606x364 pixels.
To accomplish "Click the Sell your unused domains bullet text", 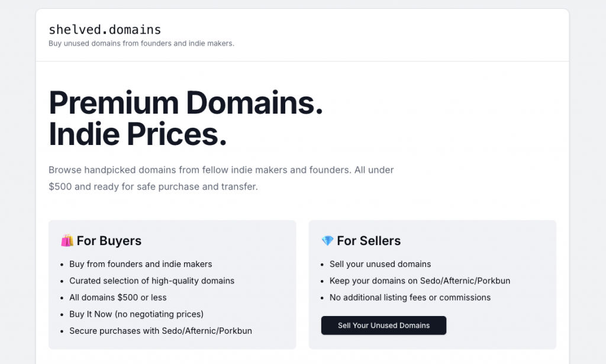I will (380, 264).
